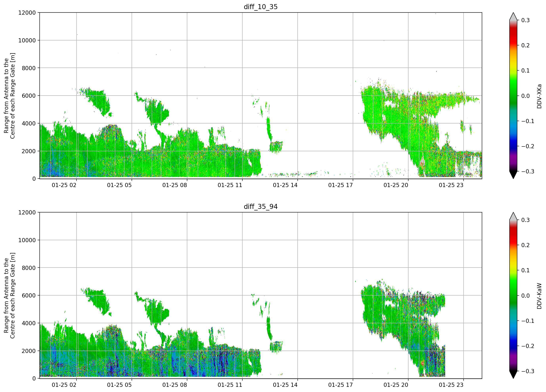Click the y-axis range label of diff_35_94
Screen dimensions: 546x392
9,295
